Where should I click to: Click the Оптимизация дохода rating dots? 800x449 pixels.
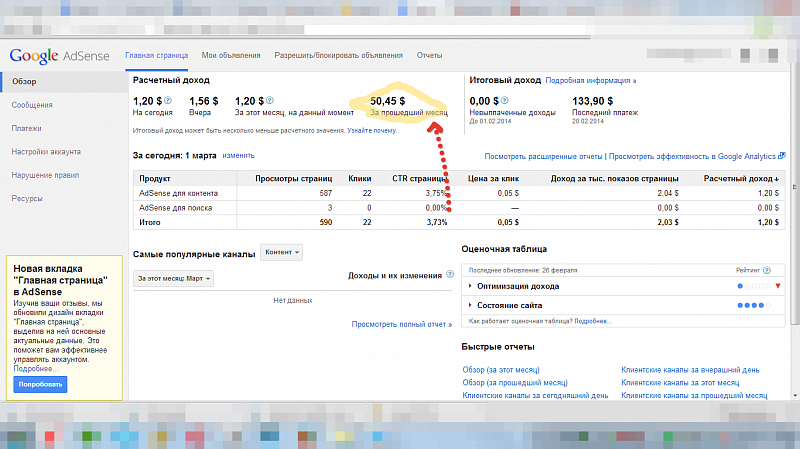pyautogui.click(x=754, y=286)
